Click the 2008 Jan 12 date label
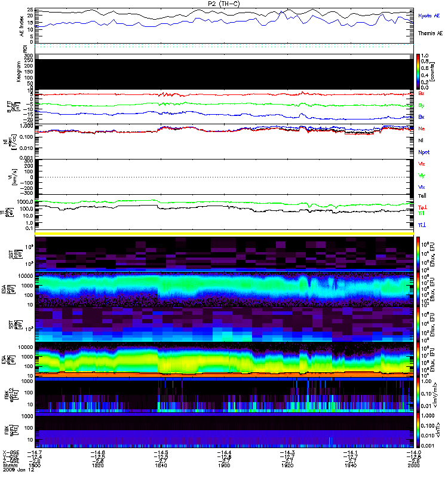The width and height of the screenshot is (448, 478). [19, 470]
